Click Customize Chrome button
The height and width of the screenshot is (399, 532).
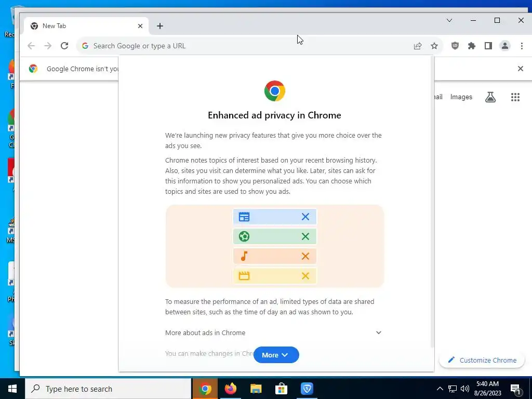point(482,361)
